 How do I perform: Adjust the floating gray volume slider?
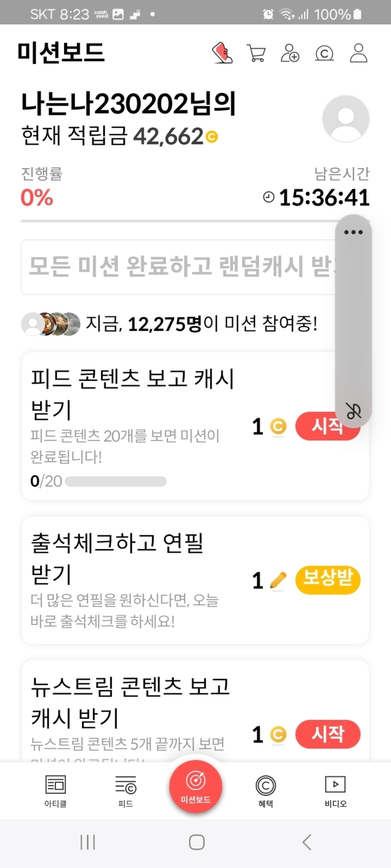coord(353,320)
